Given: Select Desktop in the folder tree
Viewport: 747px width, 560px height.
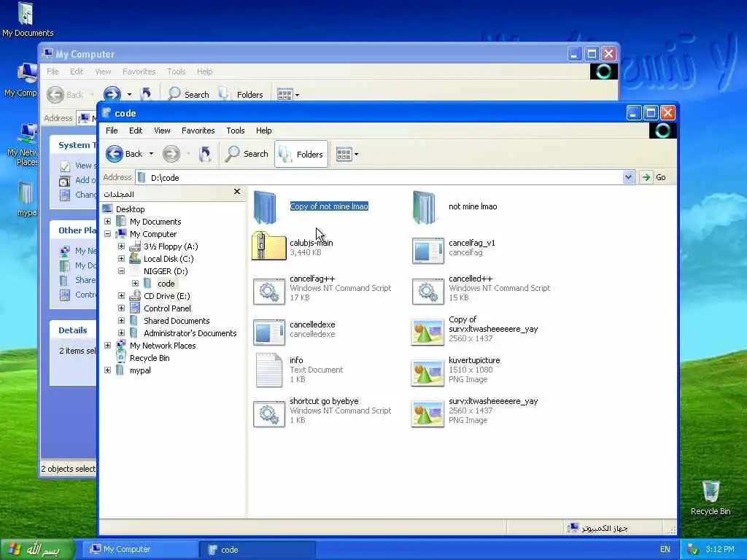Looking at the screenshot, I should coord(130,209).
